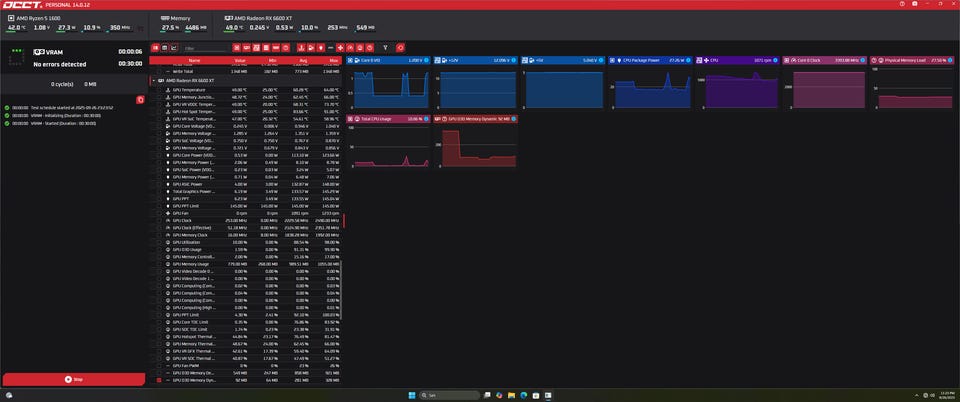Sort the table by the Min column
Screen dimensions: 960x402
pos(272,61)
